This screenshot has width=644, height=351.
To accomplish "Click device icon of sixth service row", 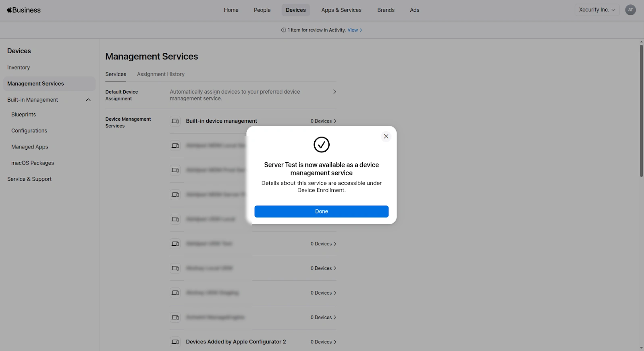I will point(175,244).
